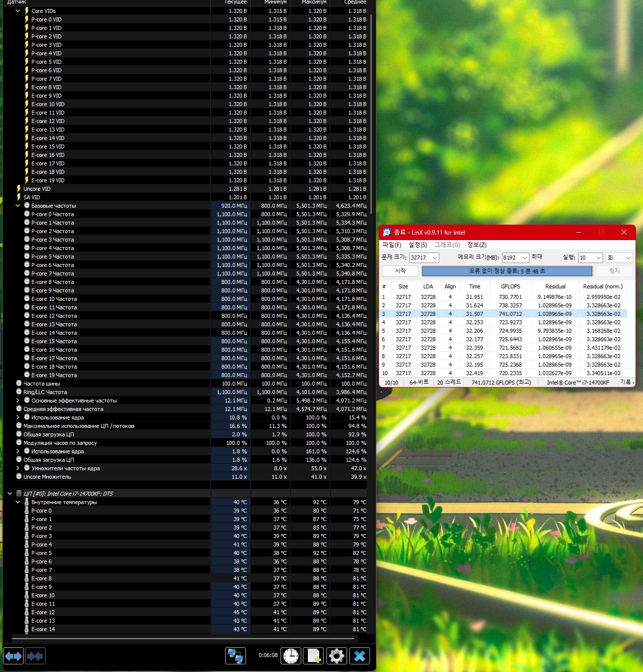
Task: Click the elapsed timer 0:06:08
Action: [268, 655]
